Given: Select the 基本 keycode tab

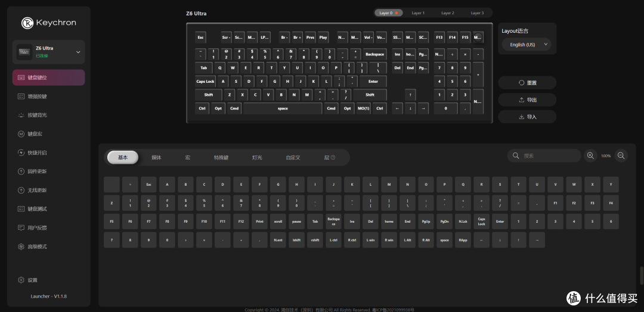Looking at the screenshot, I should click(123, 157).
